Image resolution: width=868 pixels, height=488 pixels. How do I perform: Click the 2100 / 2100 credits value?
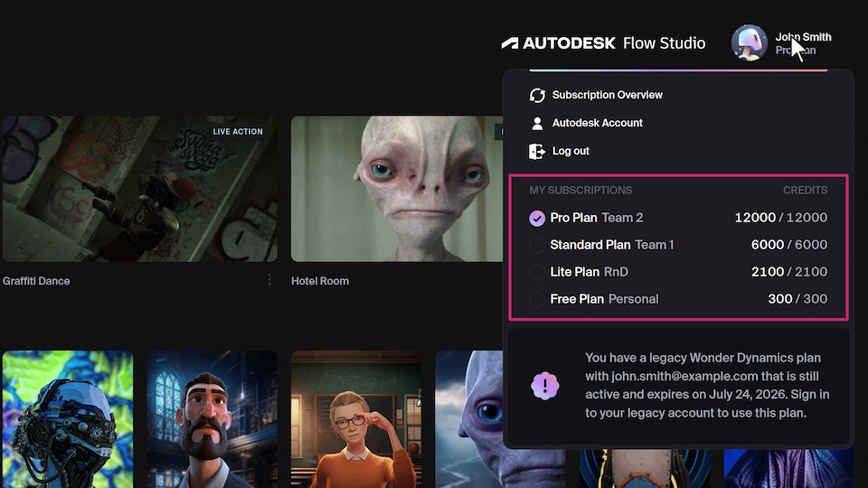[x=788, y=272]
